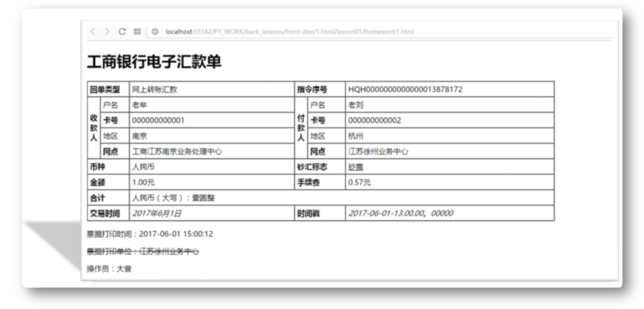The width and height of the screenshot is (644, 309).
Task: Reload the page with the refresh icon
Action: tap(122, 31)
